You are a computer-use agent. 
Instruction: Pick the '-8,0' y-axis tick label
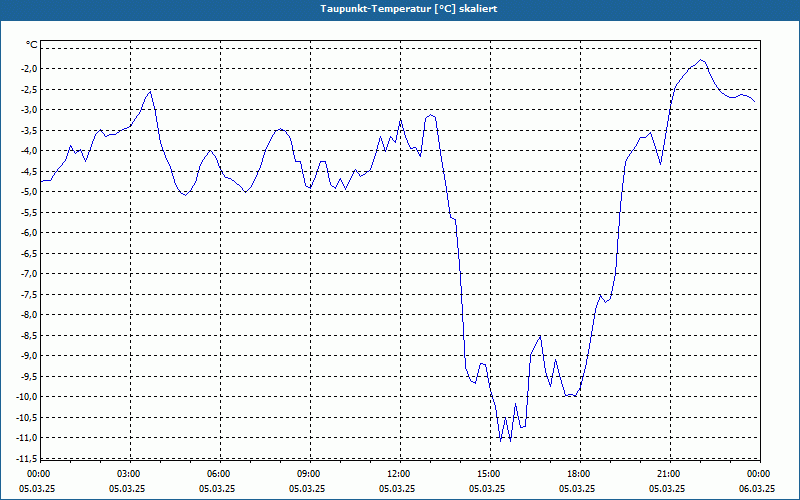click(29, 314)
